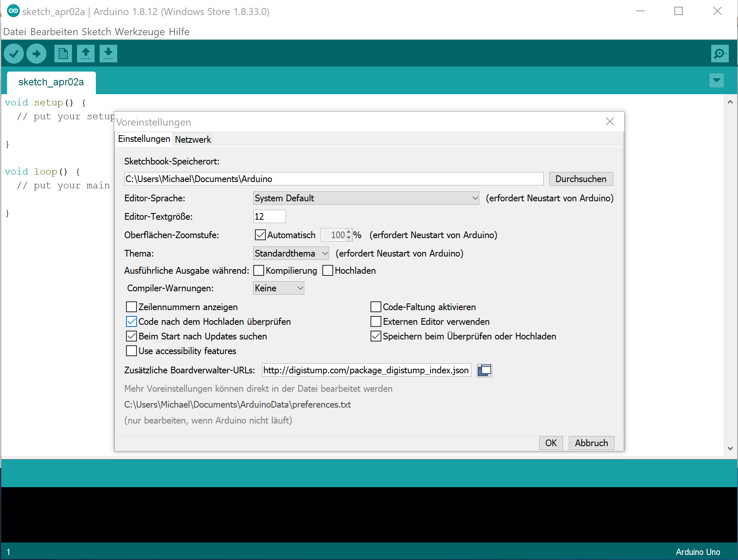Create a new sketch with the New icon
This screenshot has height=560, width=738.
[63, 54]
